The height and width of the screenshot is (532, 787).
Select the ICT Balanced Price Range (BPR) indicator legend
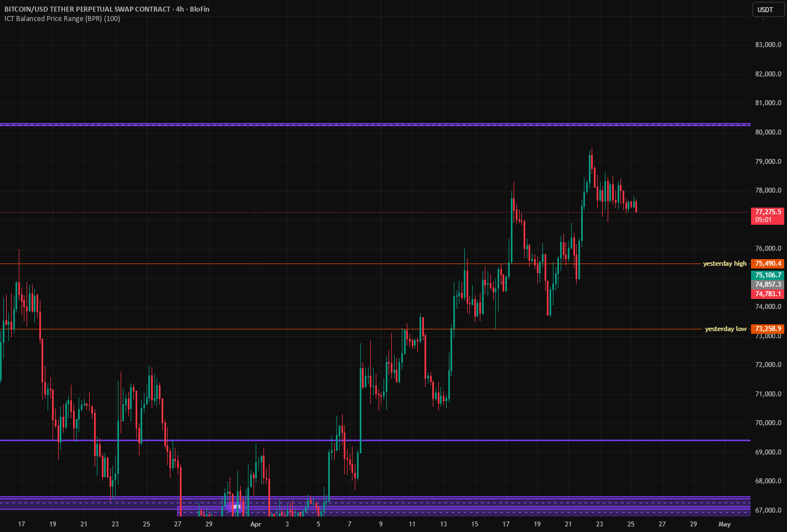[62, 19]
